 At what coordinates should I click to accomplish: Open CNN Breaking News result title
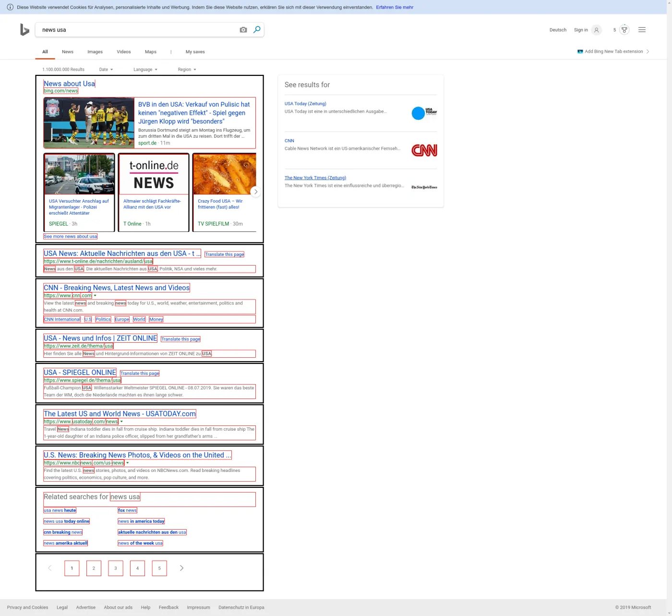[117, 288]
